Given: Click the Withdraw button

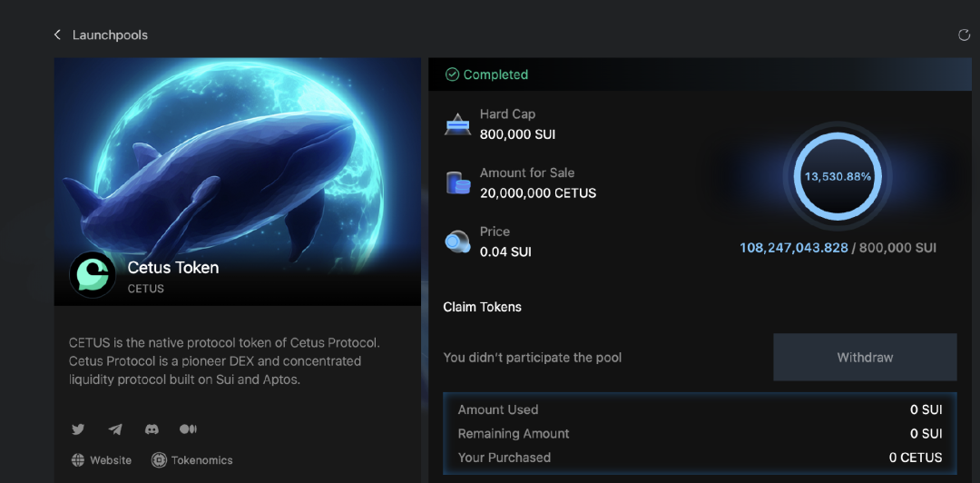Looking at the screenshot, I should [865, 357].
